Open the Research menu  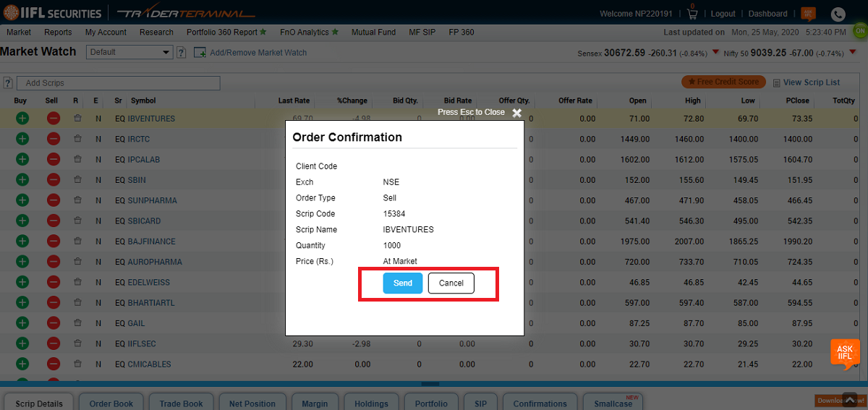pyautogui.click(x=156, y=32)
